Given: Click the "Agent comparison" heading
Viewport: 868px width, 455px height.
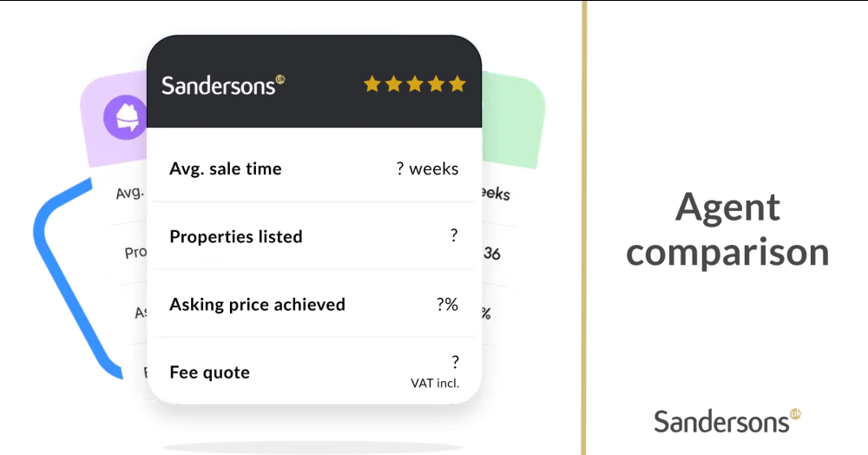Looking at the screenshot, I should pos(727,229).
